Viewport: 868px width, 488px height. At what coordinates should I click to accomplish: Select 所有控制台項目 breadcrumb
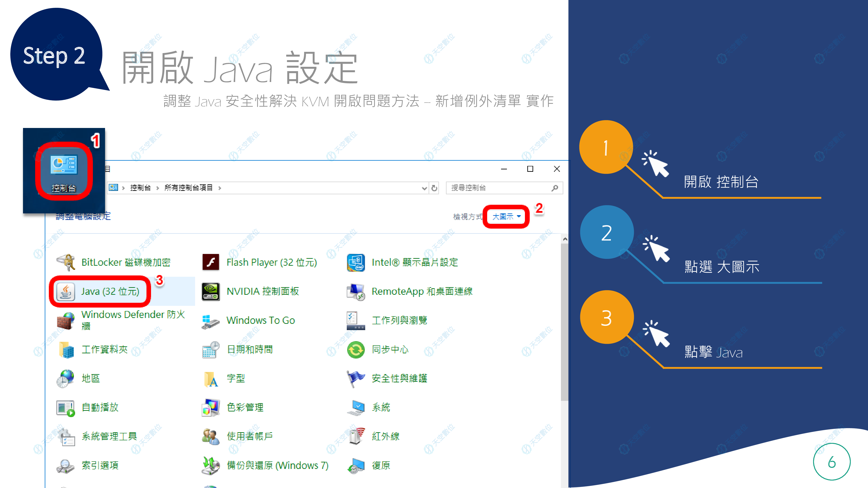[189, 188]
